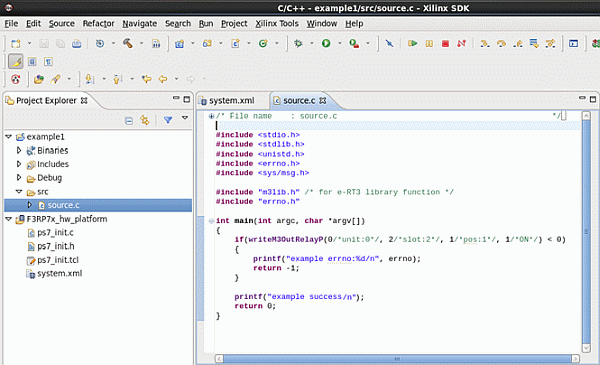Click the Previous Annotation up-arrow icon
Viewport: 600px width, 365px height.
[x=117, y=79]
